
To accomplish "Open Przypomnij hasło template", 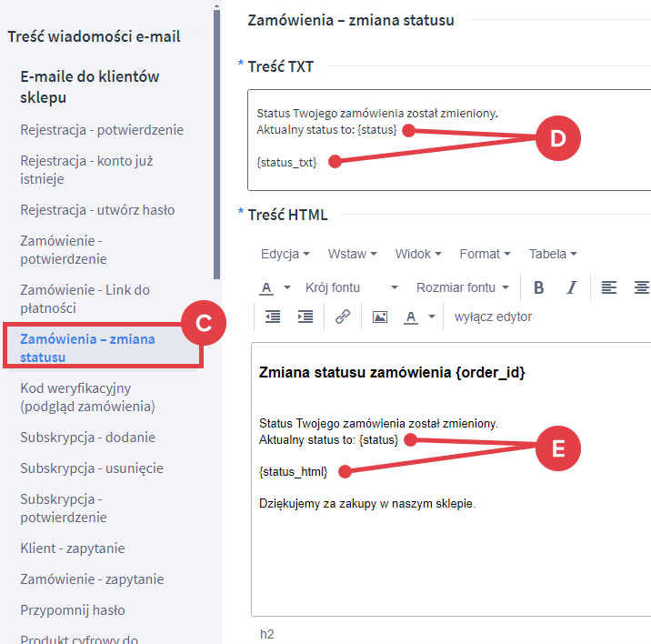I will [73, 610].
